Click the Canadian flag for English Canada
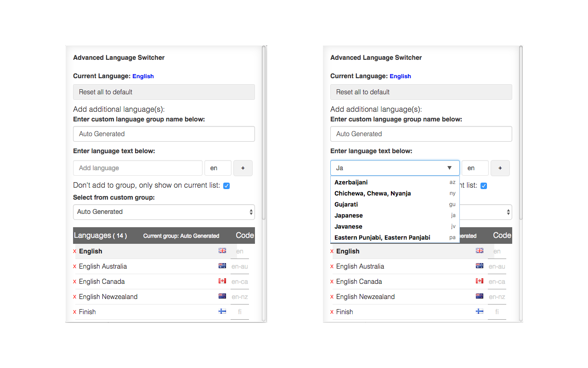This screenshot has width=588, height=368. pyautogui.click(x=222, y=281)
